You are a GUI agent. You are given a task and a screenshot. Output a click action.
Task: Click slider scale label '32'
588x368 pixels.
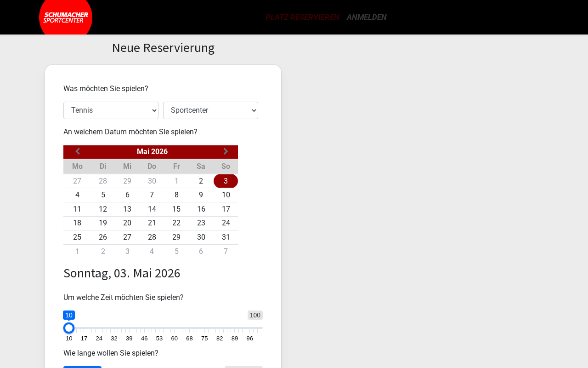(114, 339)
